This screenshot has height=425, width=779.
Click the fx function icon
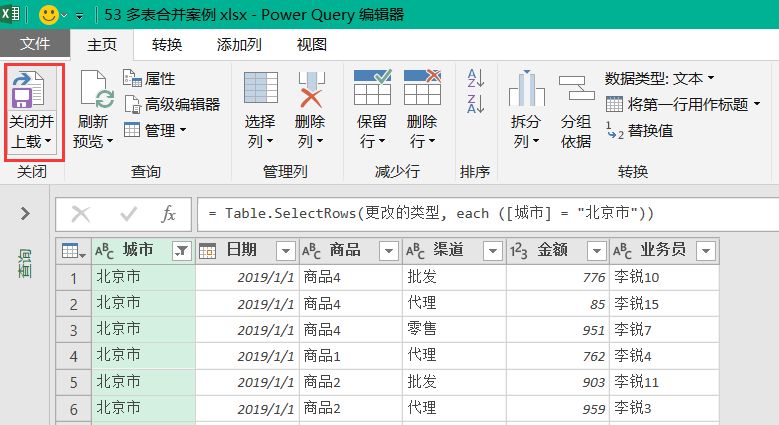168,214
